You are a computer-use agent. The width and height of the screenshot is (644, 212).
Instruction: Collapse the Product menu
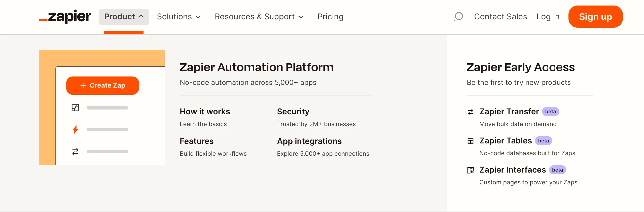coord(124,17)
